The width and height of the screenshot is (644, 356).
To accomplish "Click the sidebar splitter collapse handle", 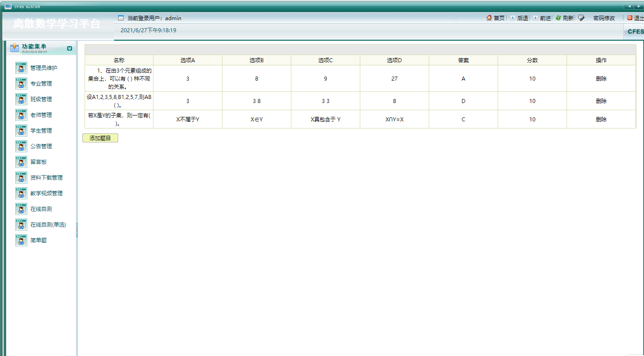I will pyautogui.click(x=77, y=230).
